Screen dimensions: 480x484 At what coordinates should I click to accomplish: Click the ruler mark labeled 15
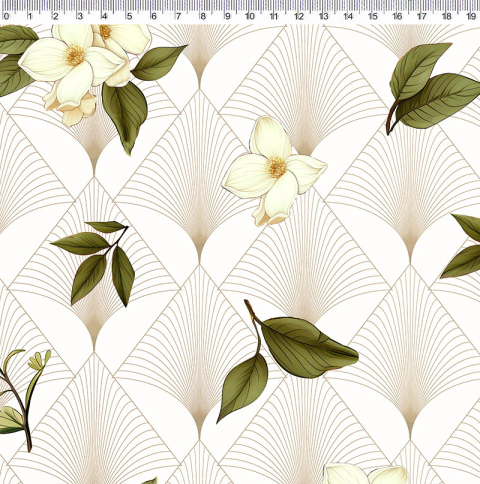click(x=373, y=16)
